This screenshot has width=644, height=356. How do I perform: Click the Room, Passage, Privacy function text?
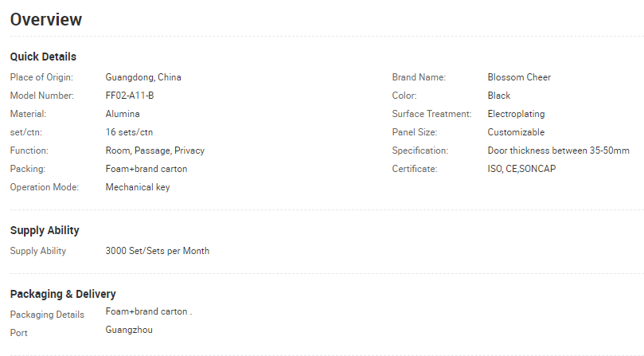coord(155,151)
